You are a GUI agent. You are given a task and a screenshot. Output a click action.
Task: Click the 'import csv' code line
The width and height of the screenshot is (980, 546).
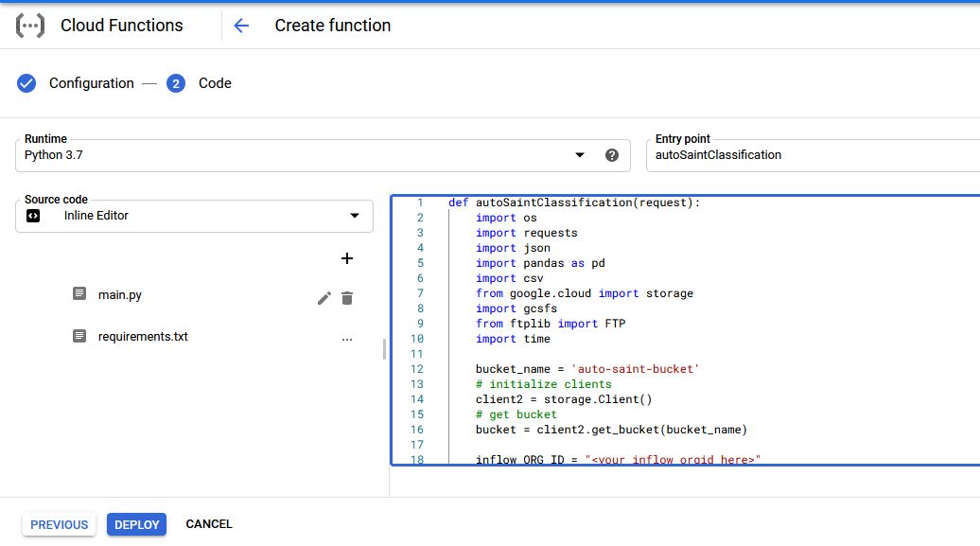[x=510, y=278]
